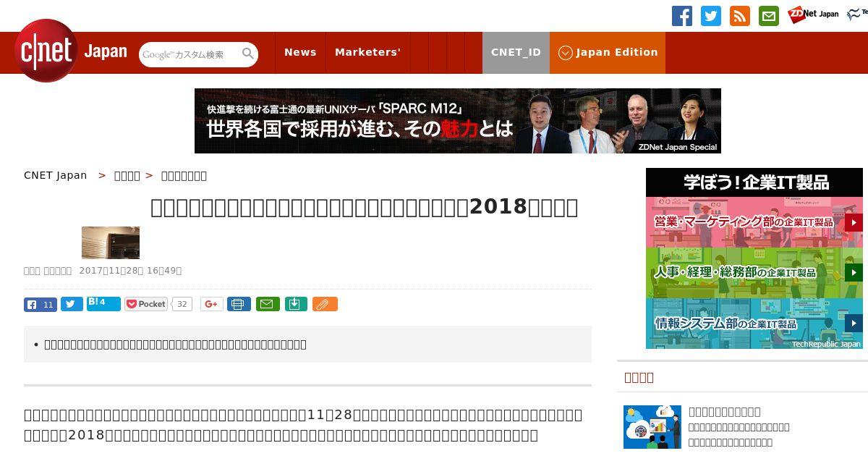This screenshot has width=868, height=456.
Task: Open 営業・マーケティング部の企業IT製品 banner
Action: tap(754, 222)
